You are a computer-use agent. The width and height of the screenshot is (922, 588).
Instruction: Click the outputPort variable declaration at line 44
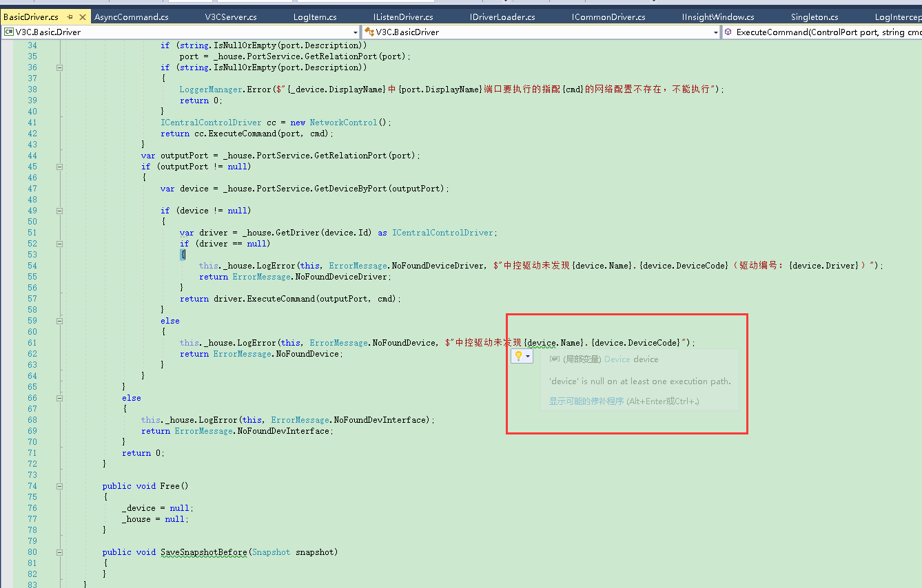(184, 156)
